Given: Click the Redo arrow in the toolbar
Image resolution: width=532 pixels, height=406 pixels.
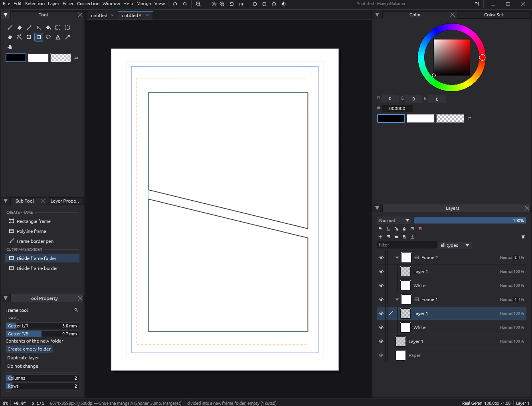Looking at the screenshot, I should [x=185, y=4].
